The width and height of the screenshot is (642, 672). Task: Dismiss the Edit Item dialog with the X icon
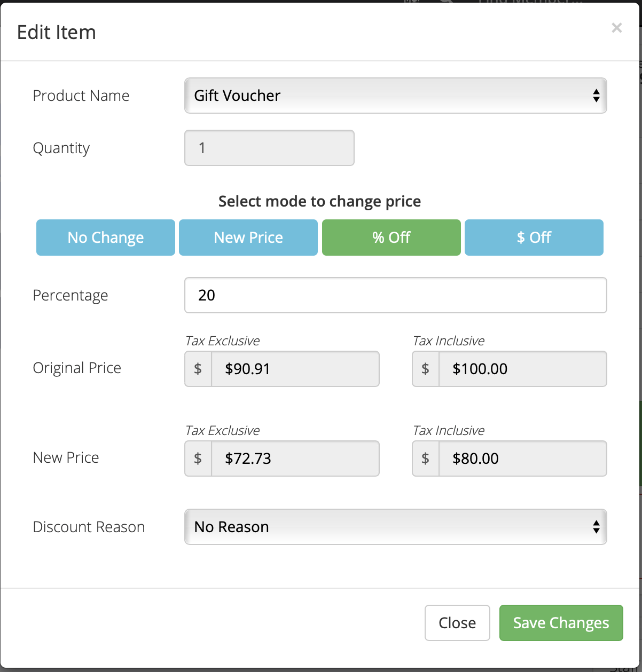[616, 28]
